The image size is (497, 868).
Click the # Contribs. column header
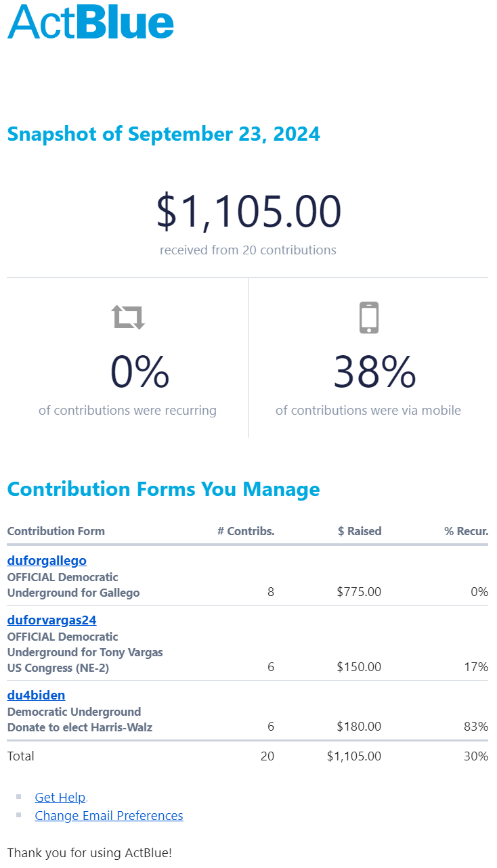pyautogui.click(x=246, y=531)
